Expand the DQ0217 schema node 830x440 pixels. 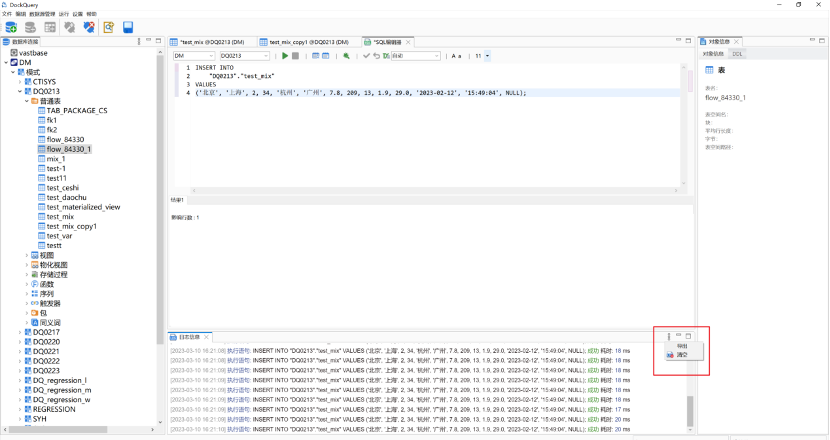(20, 333)
